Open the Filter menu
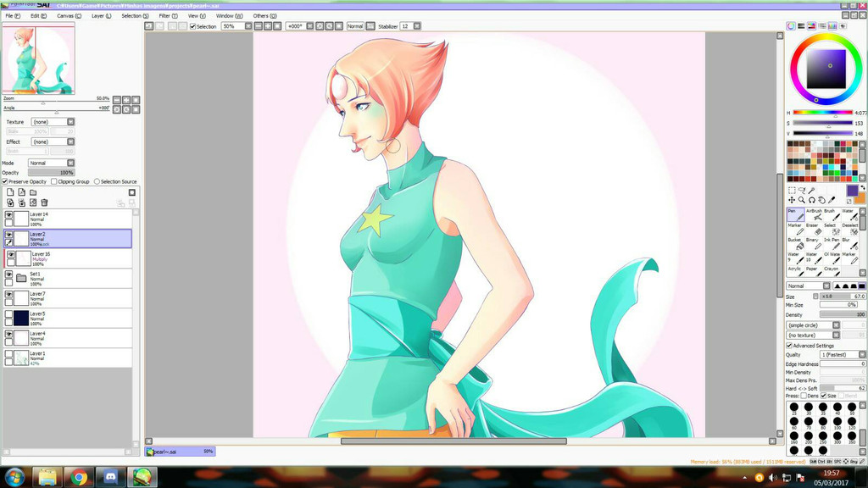 pos(169,16)
